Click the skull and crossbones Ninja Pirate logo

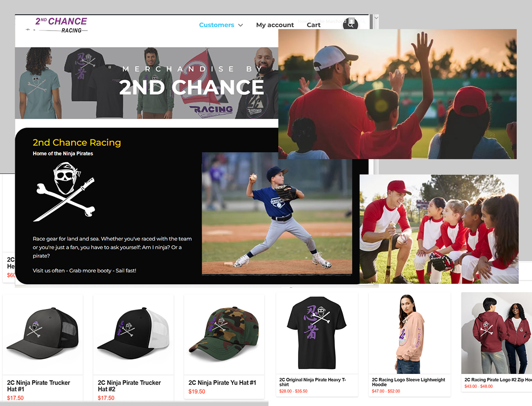click(x=64, y=192)
